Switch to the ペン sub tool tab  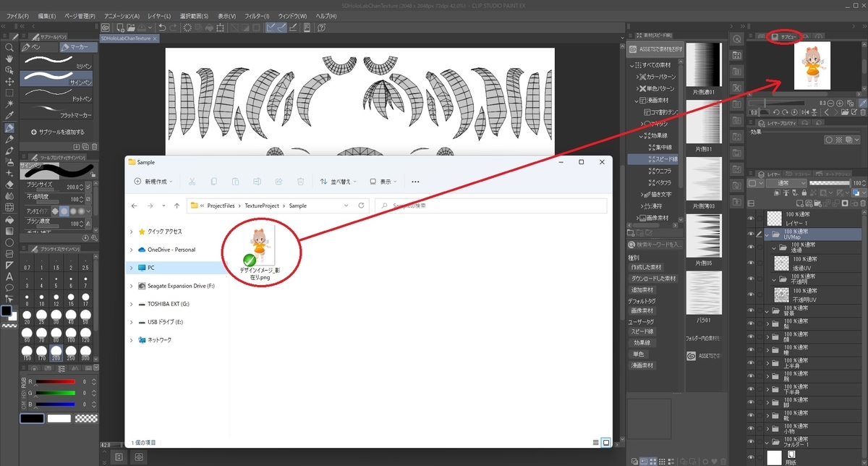(x=38, y=47)
